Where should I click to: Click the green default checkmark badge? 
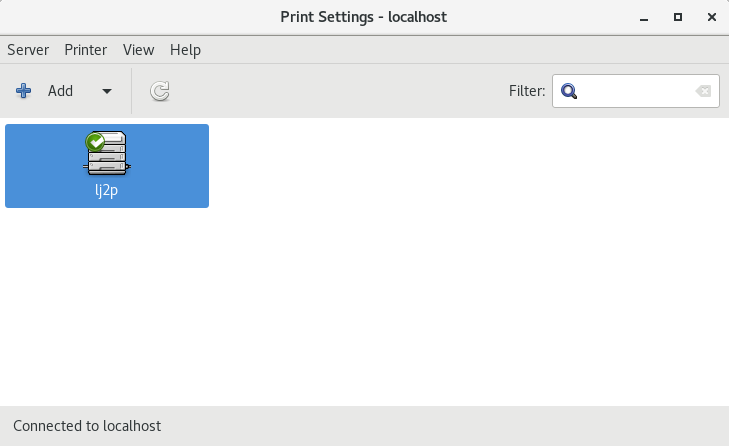95,142
